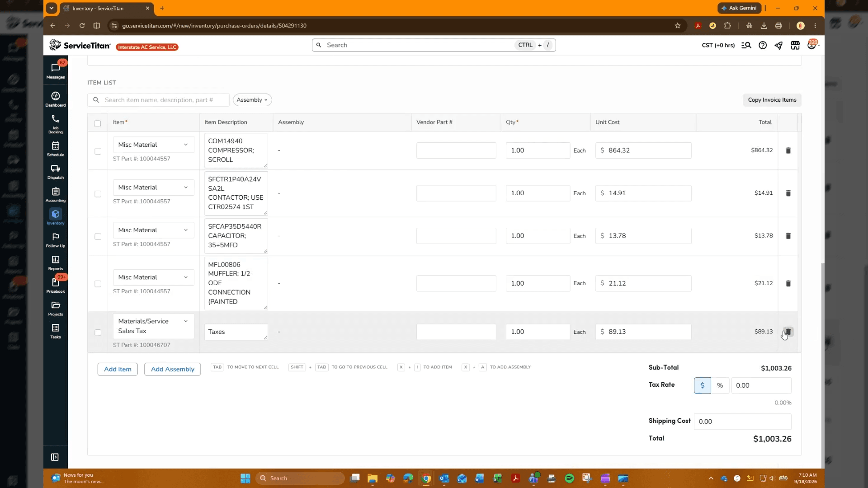
Task: Open Tasks sidebar icon
Action: pos(56,331)
